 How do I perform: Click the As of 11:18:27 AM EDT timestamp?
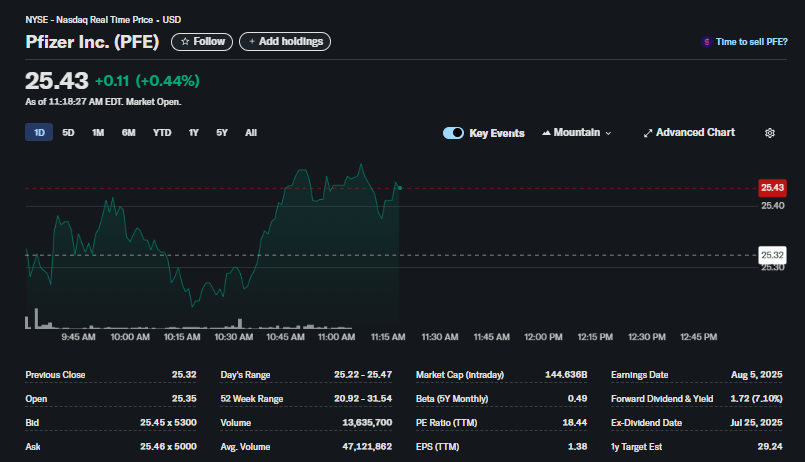(103, 102)
